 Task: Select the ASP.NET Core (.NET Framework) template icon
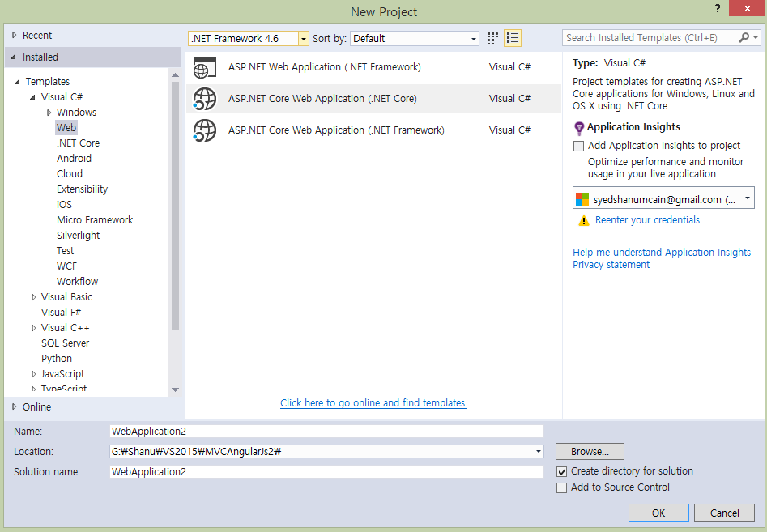pyautogui.click(x=204, y=130)
